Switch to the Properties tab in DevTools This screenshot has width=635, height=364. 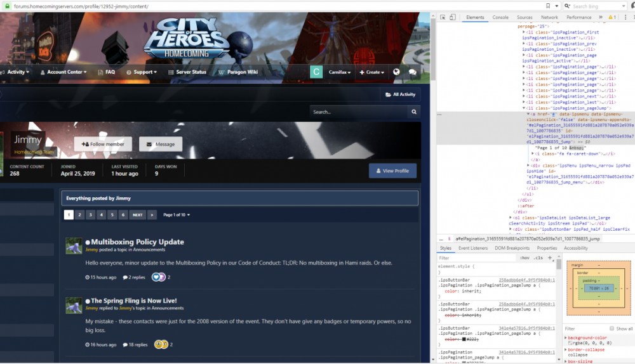pos(547,248)
